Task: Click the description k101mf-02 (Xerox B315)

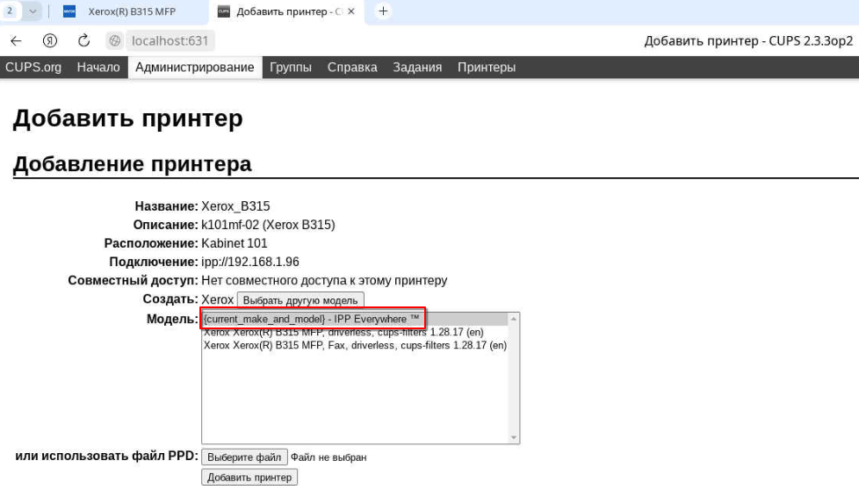Action: [x=268, y=225]
